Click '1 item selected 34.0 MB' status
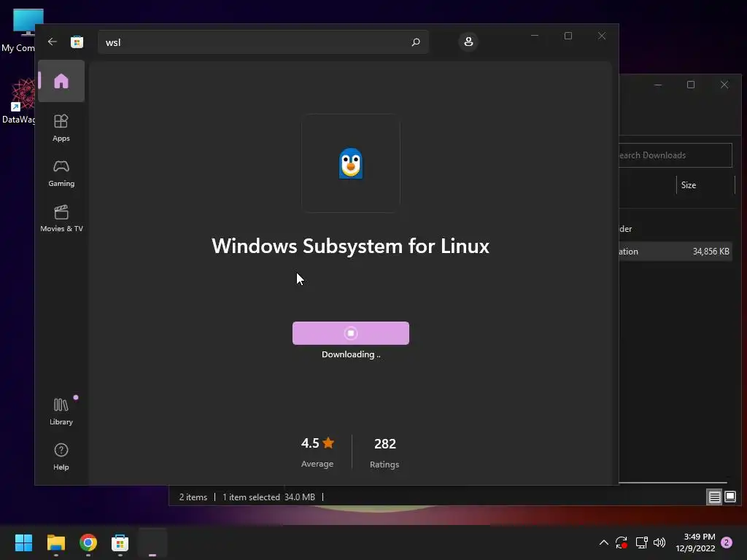Image resolution: width=747 pixels, height=560 pixels. pos(268,497)
